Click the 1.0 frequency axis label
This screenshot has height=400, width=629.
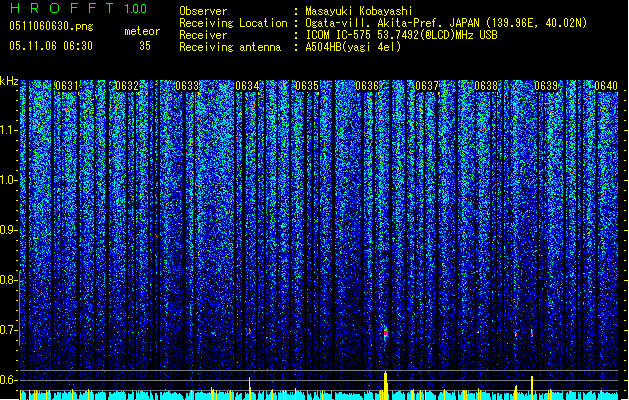(x=9, y=180)
